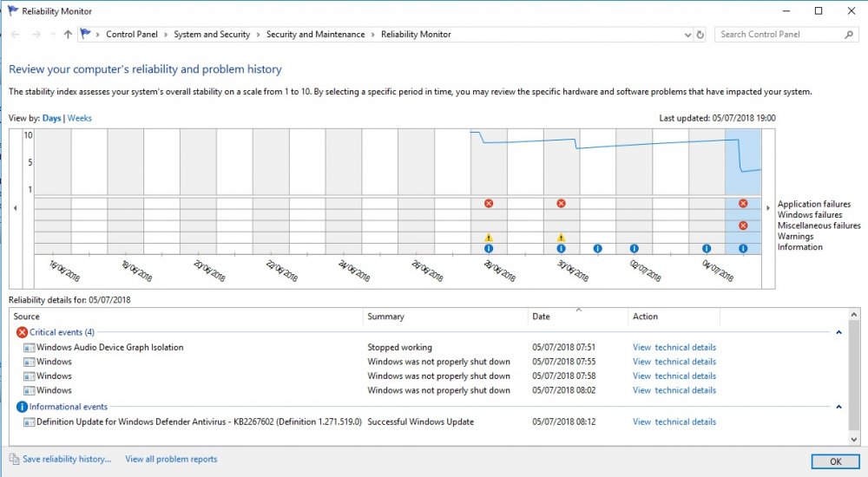View technical details for Windows Audio Device Graph Isolation
Viewport: 868px width, 477px height.
pyautogui.click(x=674, y=347)
